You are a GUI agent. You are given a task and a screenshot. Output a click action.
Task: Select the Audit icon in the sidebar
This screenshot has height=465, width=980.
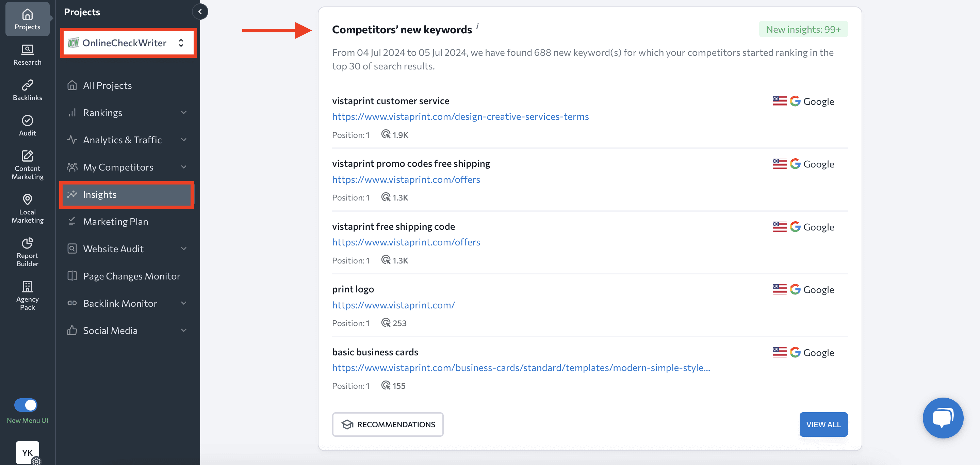click(27, 125)
